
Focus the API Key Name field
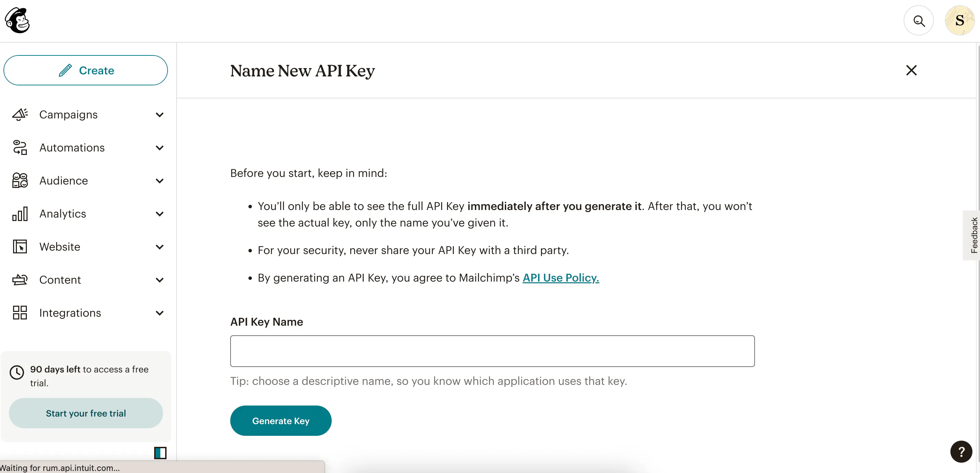tap(492, 351)
